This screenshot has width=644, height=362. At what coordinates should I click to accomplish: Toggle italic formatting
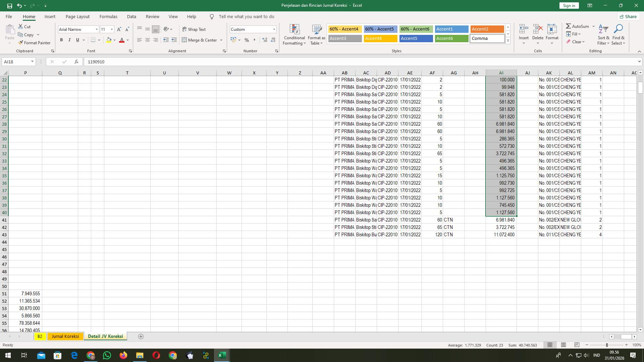point(69,40)
